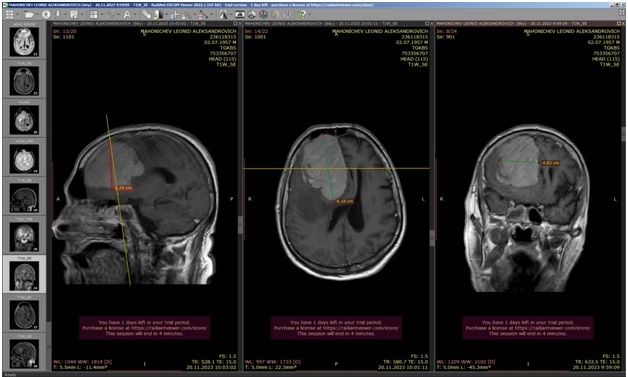Image resolution: width=628 pixels, height=377 pixels.
Task: Click the coronal viewport trial license notice
Action: [528, 328]
